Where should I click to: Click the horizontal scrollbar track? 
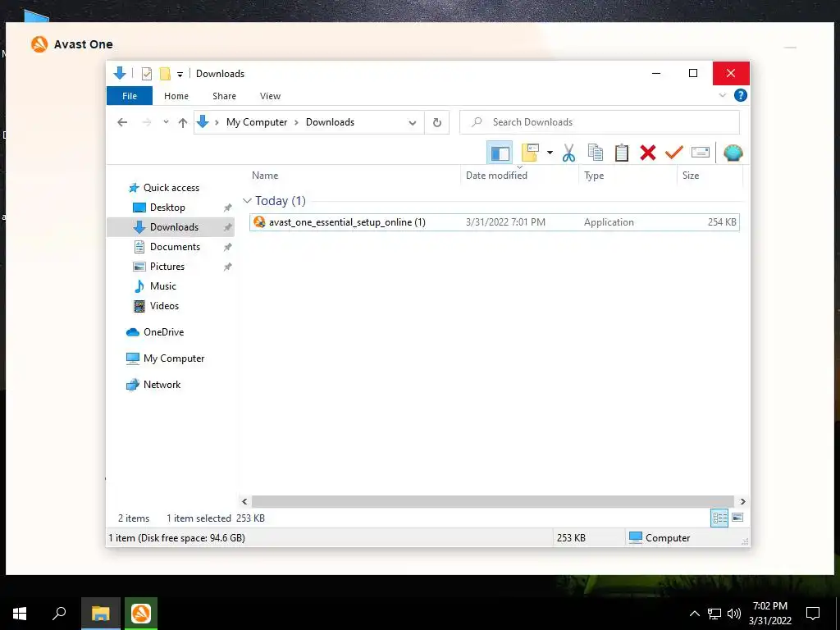coord(493,501)
